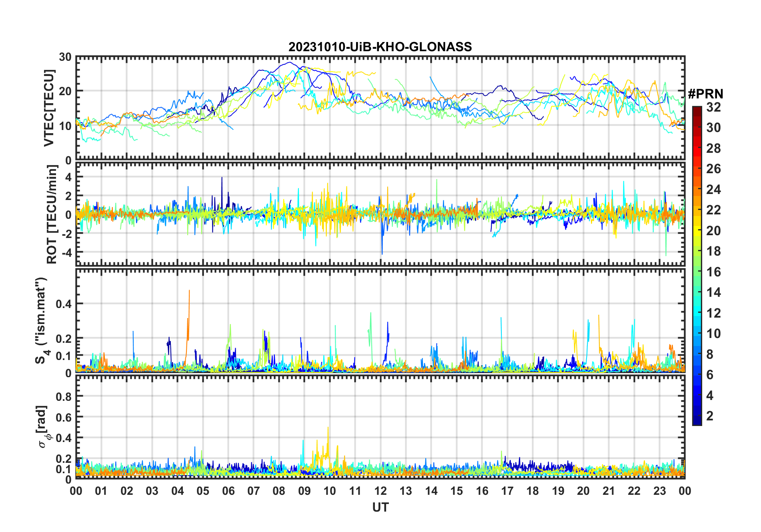Select colorbar tick label 22

pos(713,210)
